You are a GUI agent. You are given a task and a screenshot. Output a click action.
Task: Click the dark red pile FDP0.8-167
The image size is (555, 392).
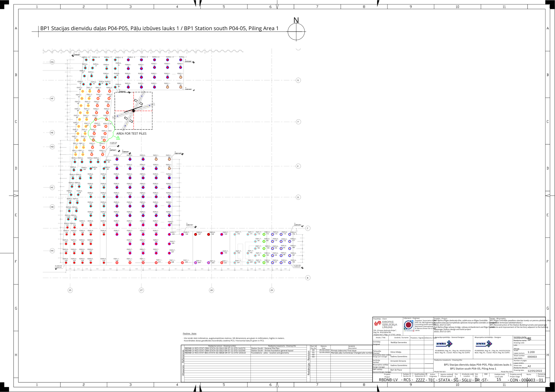196,234
